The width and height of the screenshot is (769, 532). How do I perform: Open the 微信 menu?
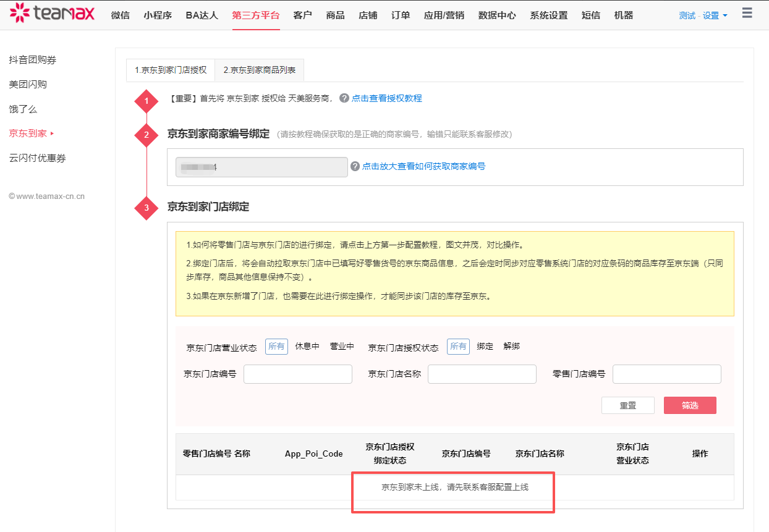click(121, 15)
